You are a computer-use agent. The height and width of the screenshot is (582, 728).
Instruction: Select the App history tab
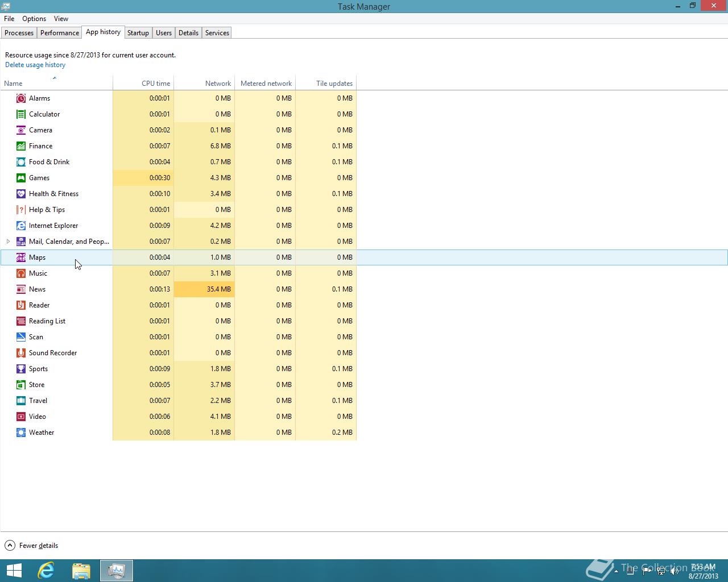click(x=103, y=32)
